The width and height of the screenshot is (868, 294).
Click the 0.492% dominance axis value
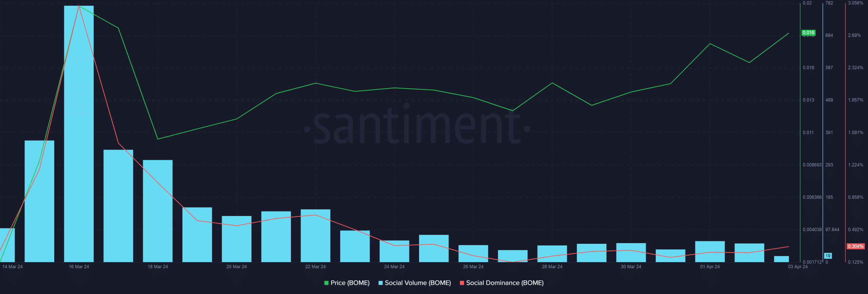pyautogui.click(x=855, y=230)
